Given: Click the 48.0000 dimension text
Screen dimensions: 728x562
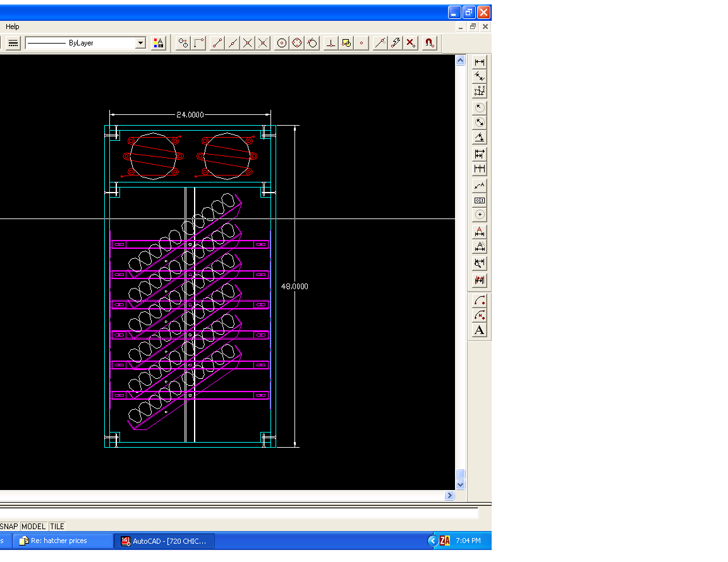Looking at the screenshot, I should pyautogui.click(x=294, y=286).
